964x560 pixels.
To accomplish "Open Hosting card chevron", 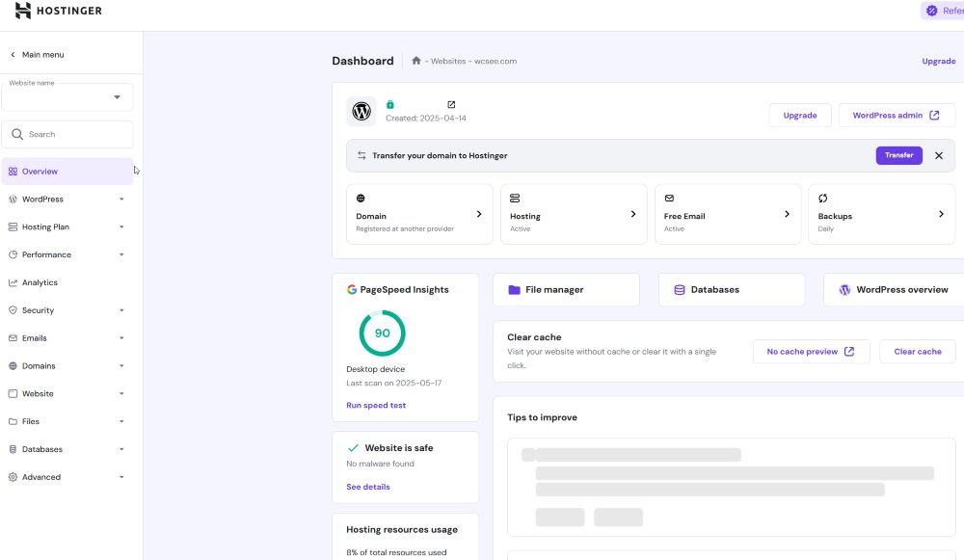I will [x=633, y=214].
